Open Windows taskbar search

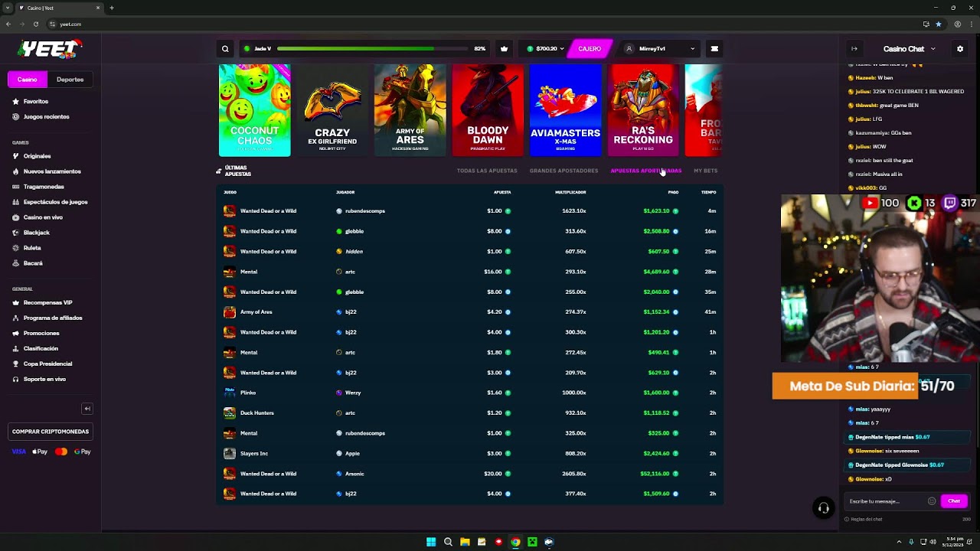(448, 542)
